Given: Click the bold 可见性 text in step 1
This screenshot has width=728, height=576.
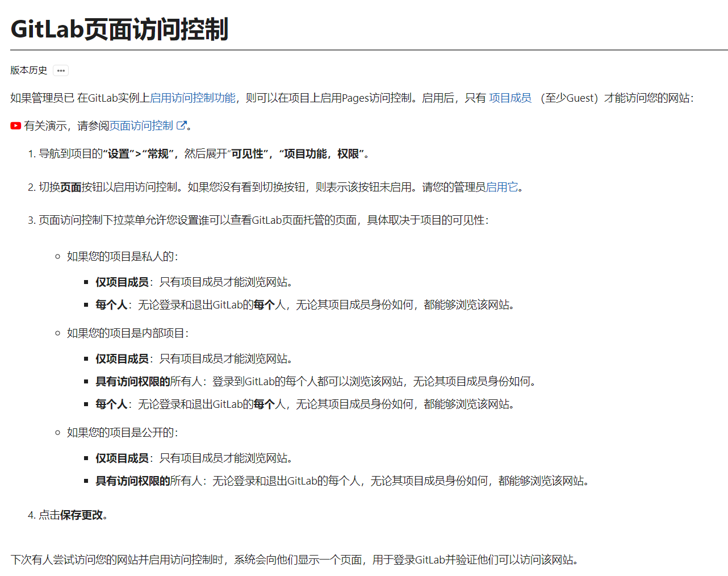Looking at the screenshot, I should tap(248, 154).
